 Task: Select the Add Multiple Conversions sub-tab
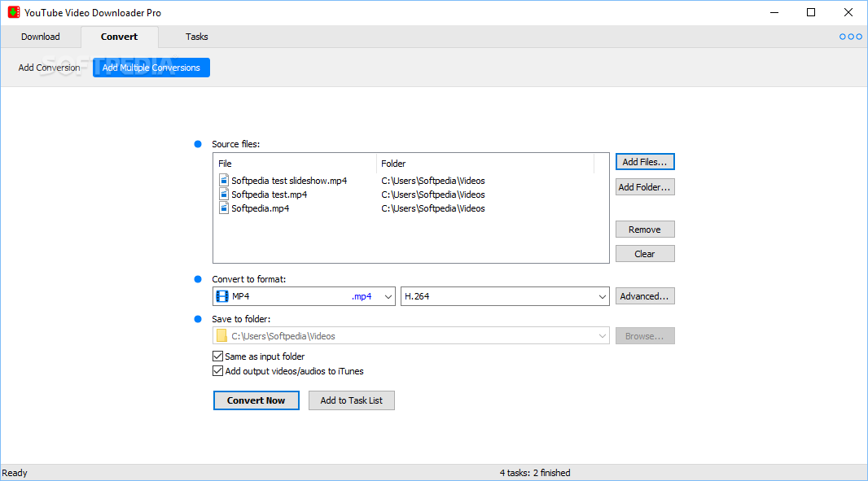(151, 68)
